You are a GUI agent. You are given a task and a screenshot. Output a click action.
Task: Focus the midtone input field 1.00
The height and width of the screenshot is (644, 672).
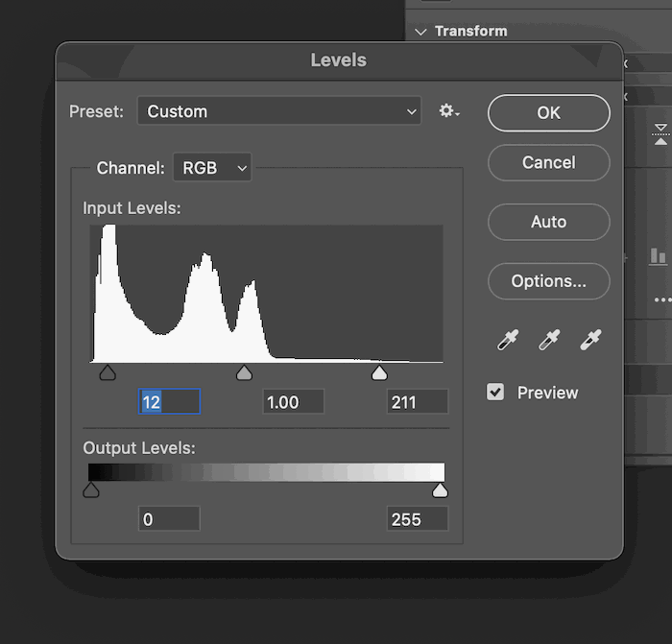pyautogui.click(x=293, y=402)
